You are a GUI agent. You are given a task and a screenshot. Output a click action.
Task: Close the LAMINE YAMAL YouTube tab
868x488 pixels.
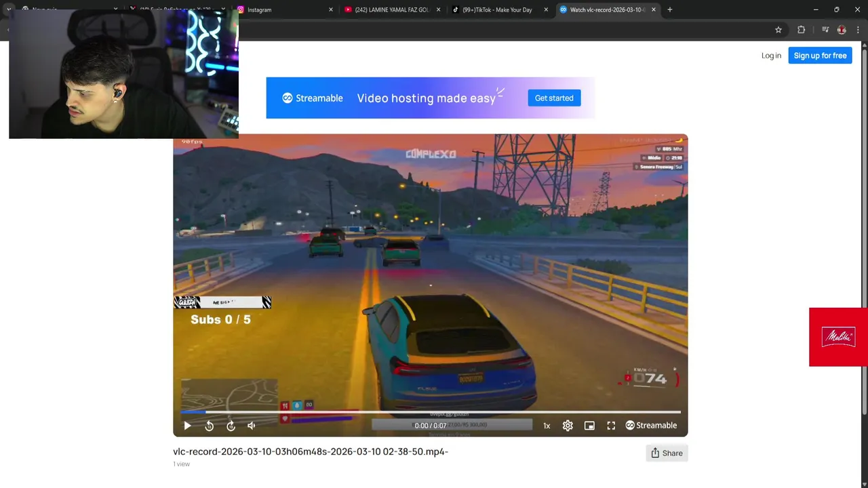click(438, 9)
